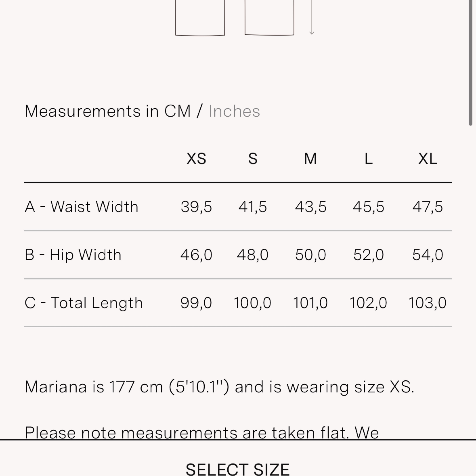Click the right garment outline diagram
The height and width of the screenshot is (476, 476).
[x=269, y=17]
